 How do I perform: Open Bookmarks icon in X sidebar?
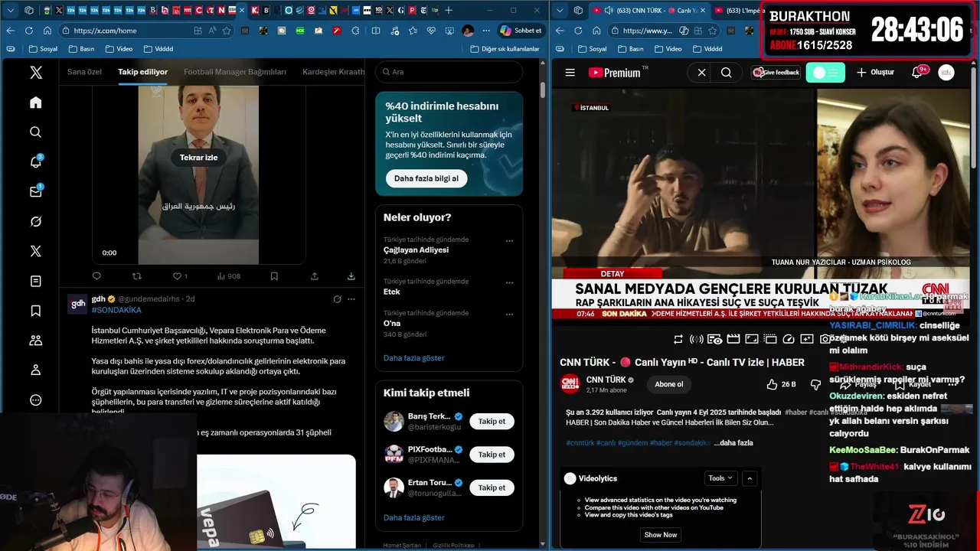click(36, 311)
